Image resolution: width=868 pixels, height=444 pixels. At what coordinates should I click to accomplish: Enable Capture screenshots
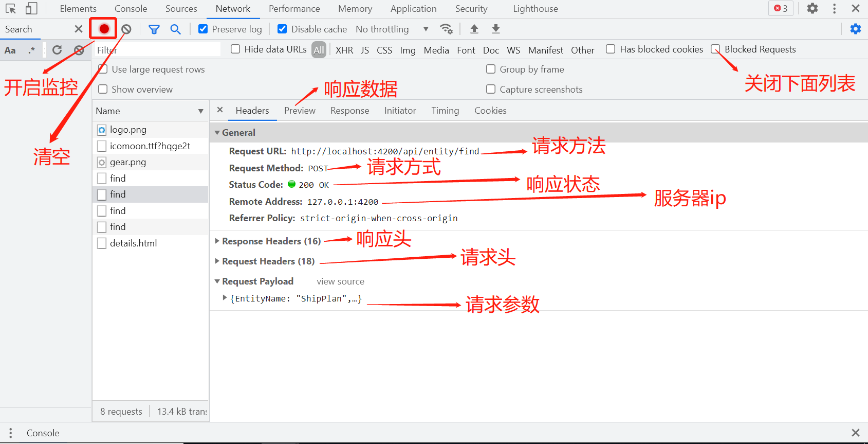[491, 89]
